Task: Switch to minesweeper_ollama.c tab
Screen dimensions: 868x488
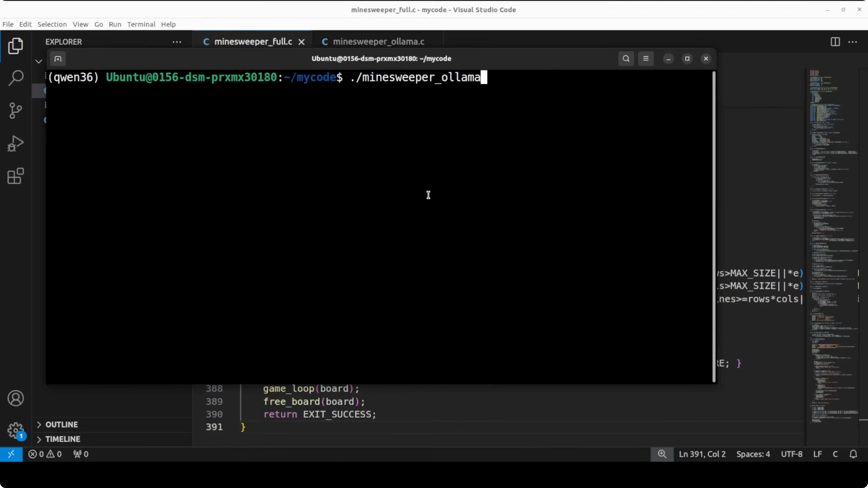Action: click(378, 42)
